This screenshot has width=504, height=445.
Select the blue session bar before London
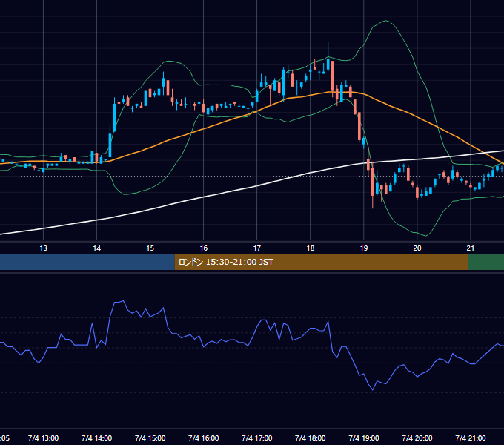[87, 262]
